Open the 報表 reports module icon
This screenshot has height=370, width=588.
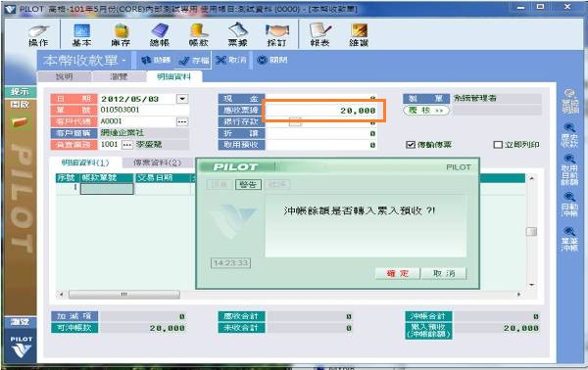coord(319,35)
